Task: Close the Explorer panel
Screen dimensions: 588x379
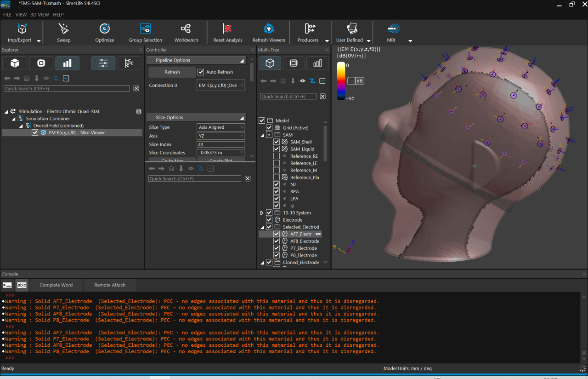Action: tap(141, 50)
